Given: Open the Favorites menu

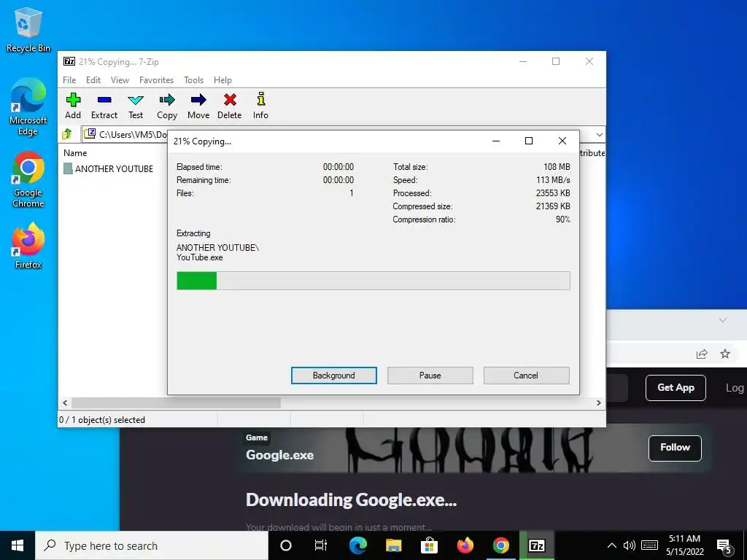Looking at the screenshot, I should [156, 80].
